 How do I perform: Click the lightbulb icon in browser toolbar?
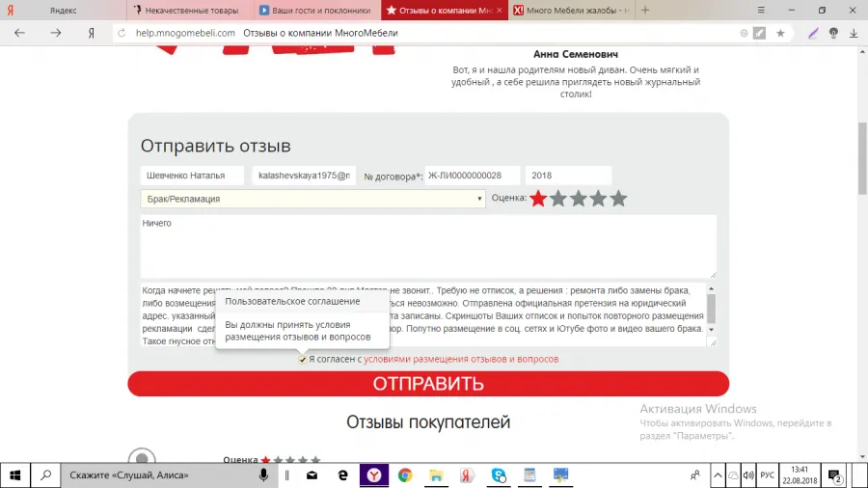click(x=833, y=33)
